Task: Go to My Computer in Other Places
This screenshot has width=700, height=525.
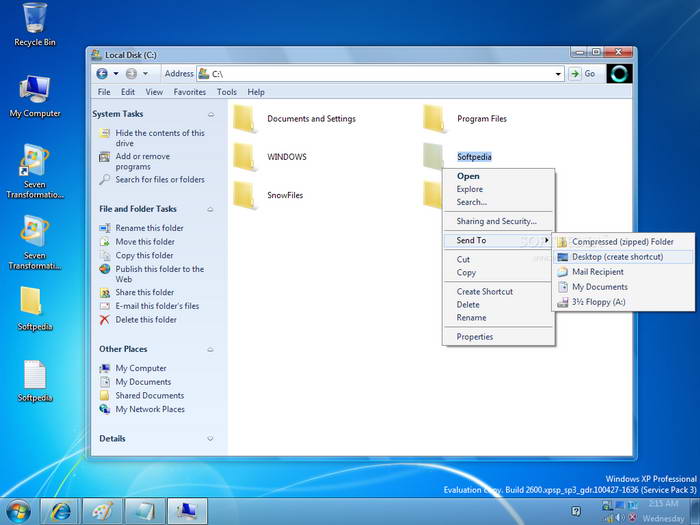Action: coord(133,368)
